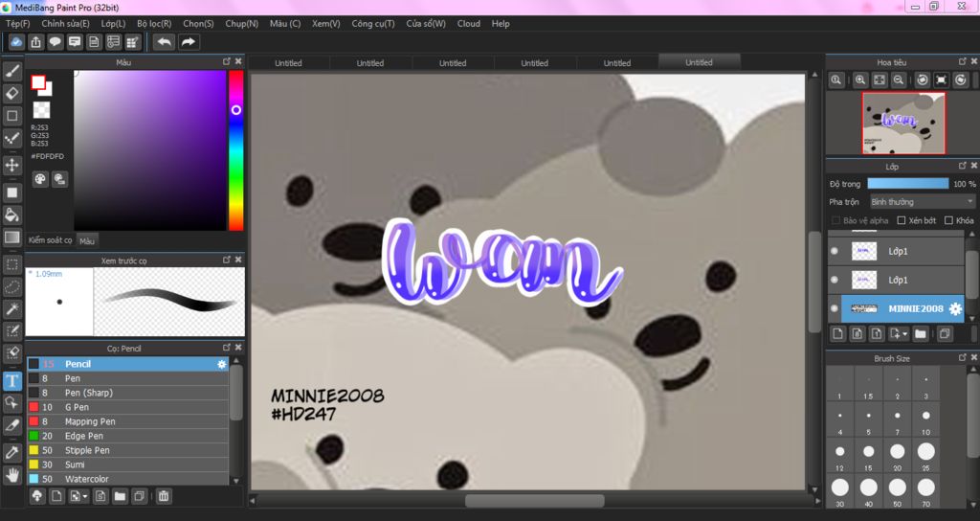Choose the Text tool
Image resolution: width=980 pixels, height=521 pixels.
tap(12, 380)
